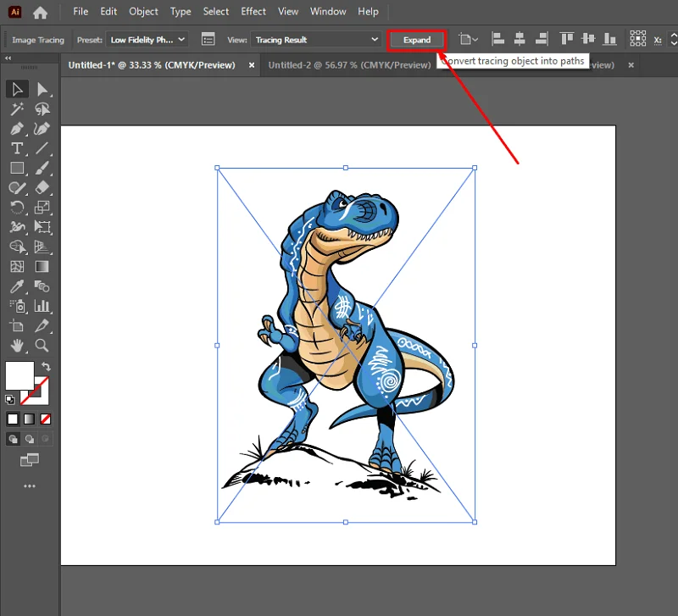Select the Rectangle tool
Viewport: 678px width, 616px height.
(17, 168)
